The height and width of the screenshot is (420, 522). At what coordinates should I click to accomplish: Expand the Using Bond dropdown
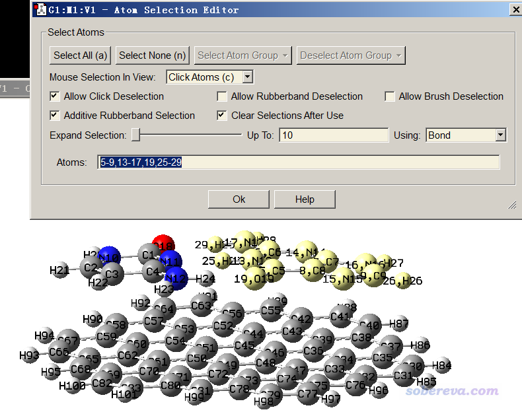click(500, 135)
